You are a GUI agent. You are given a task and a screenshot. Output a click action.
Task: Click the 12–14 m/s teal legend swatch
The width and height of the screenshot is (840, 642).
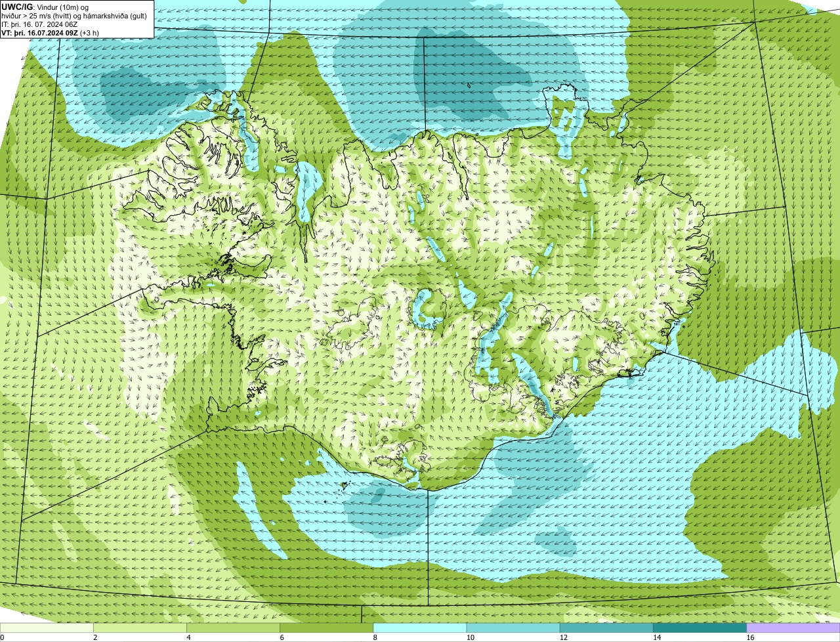(606, 628)
